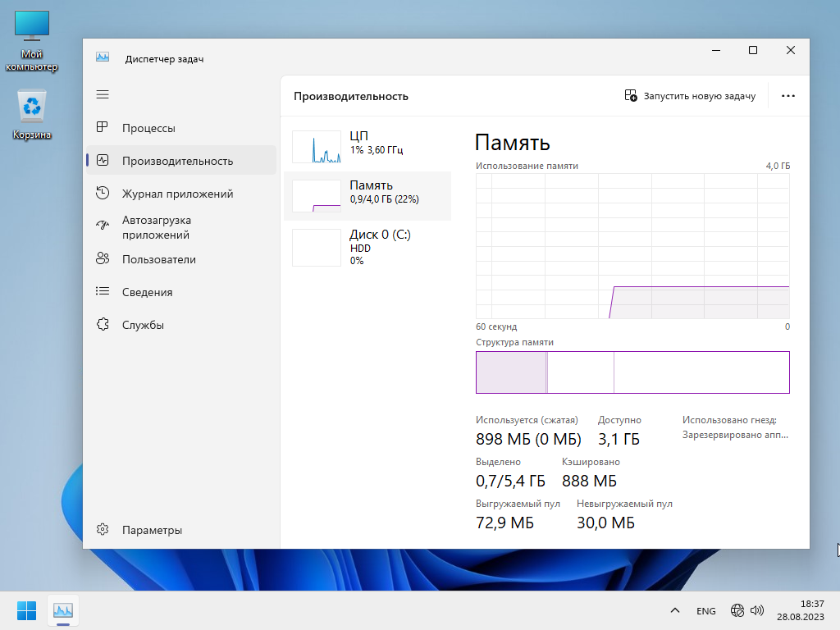Click the Зарезервировано апп... label
This screenshot has width=840, height=630.
pos(735,435)
